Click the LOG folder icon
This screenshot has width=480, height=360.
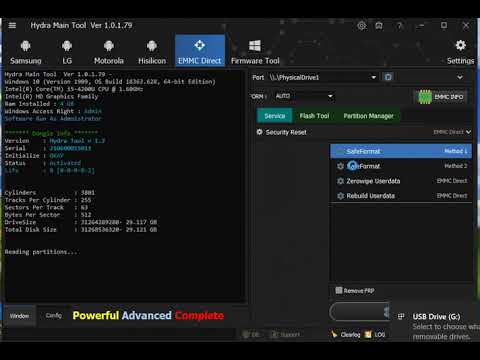tap(368, 334)
